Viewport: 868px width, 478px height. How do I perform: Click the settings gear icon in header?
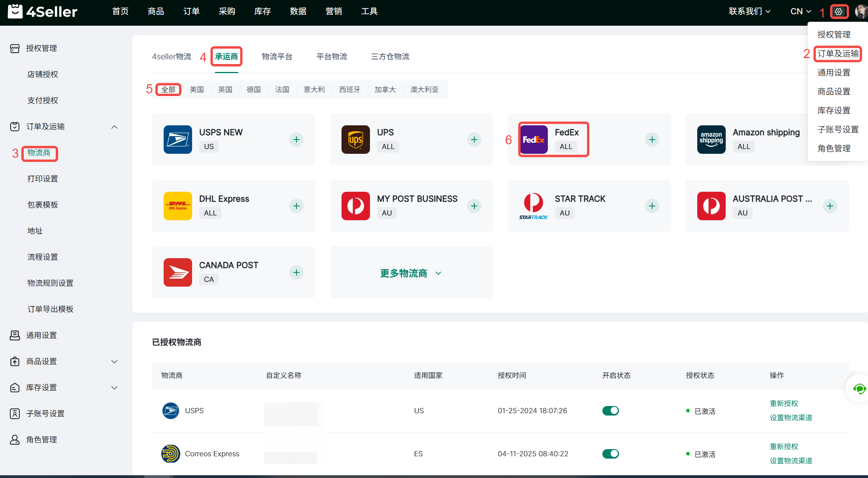839,11
